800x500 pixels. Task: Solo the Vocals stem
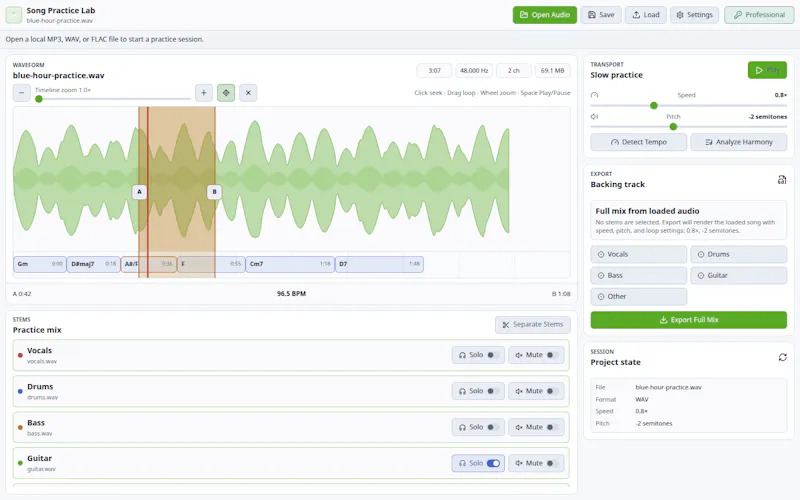478,355
